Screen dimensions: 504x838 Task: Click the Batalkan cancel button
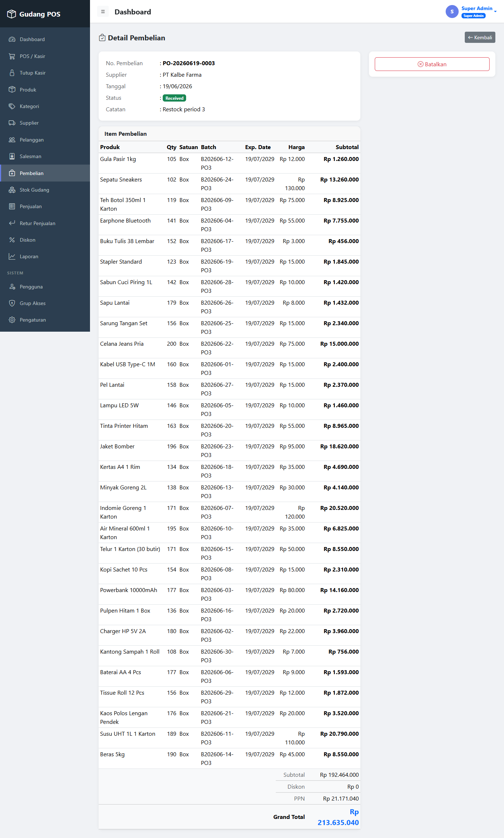[x=432, y=64]
